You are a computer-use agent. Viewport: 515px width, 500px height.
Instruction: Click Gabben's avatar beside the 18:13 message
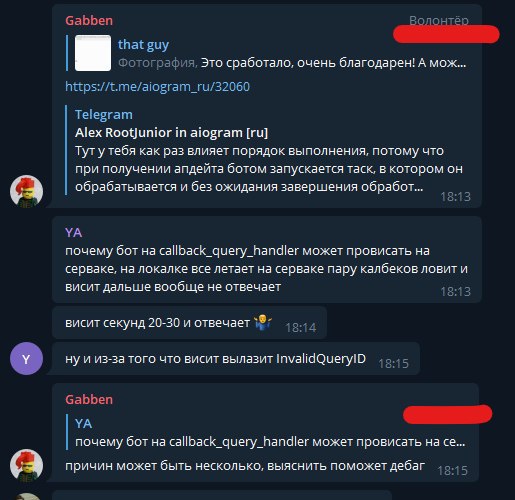pyautogui.click(x=26, y=191)
